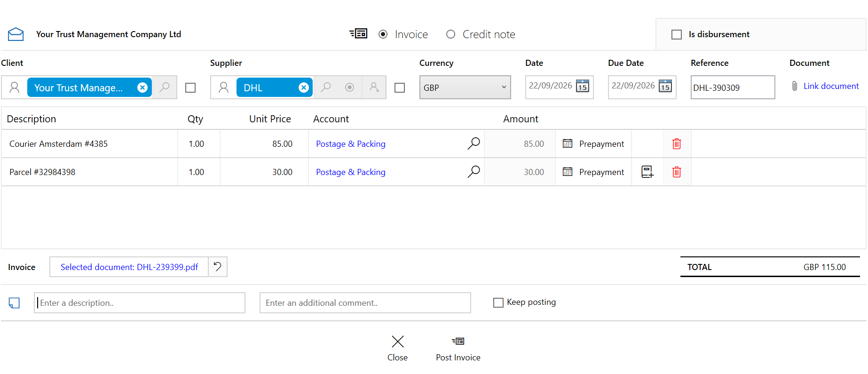The width and height of the screenshot is (868, 374).
Task: Delete the Courier Amsterdam line with trash icon
Action: pos(677,144)
